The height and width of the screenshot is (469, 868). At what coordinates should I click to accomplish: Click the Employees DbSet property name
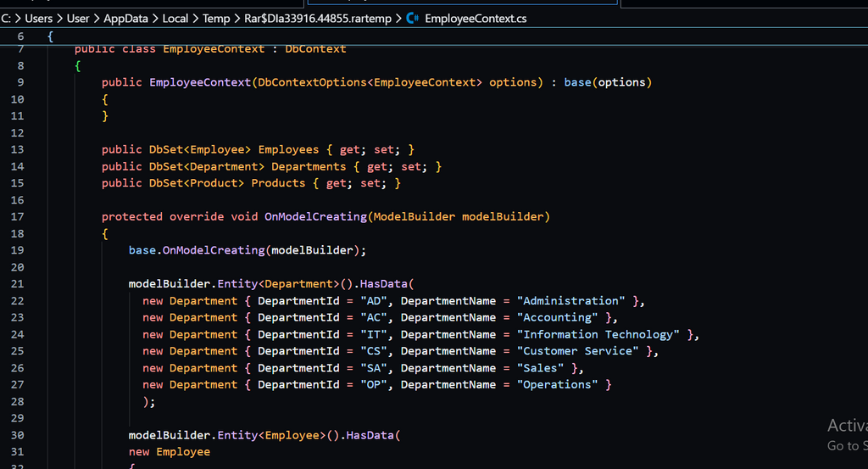288,149
